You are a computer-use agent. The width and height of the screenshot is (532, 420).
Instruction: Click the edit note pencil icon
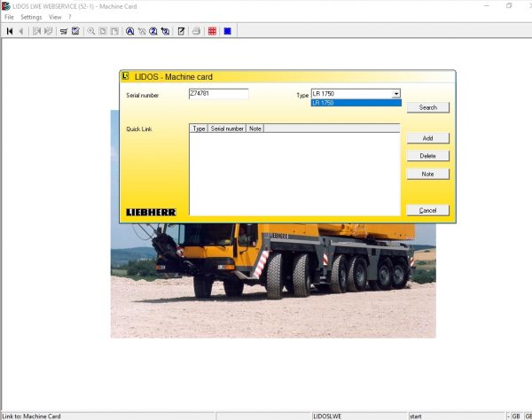(181, 31)
